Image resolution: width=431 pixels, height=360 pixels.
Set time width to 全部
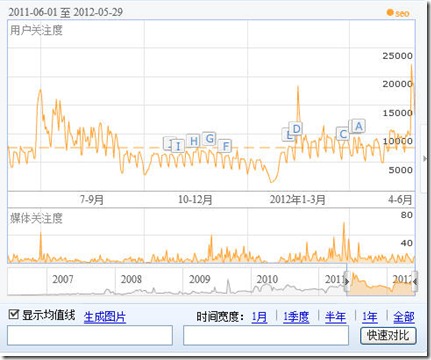click(x=404, y=316)
